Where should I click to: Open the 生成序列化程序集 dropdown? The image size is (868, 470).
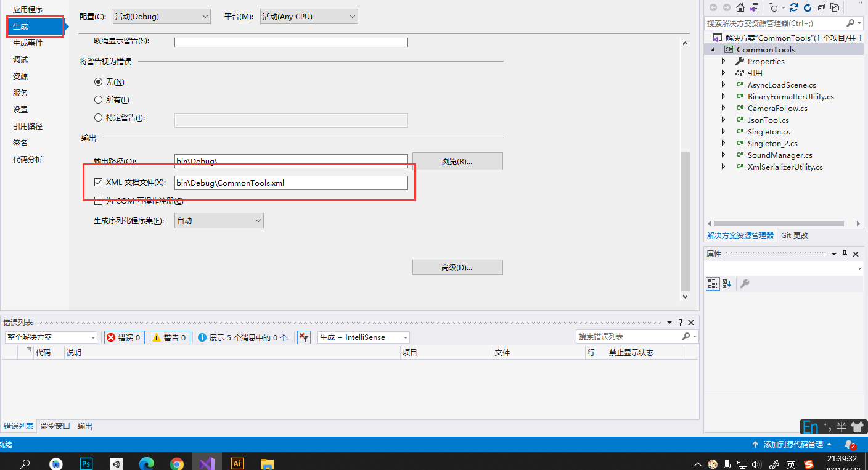219,220
